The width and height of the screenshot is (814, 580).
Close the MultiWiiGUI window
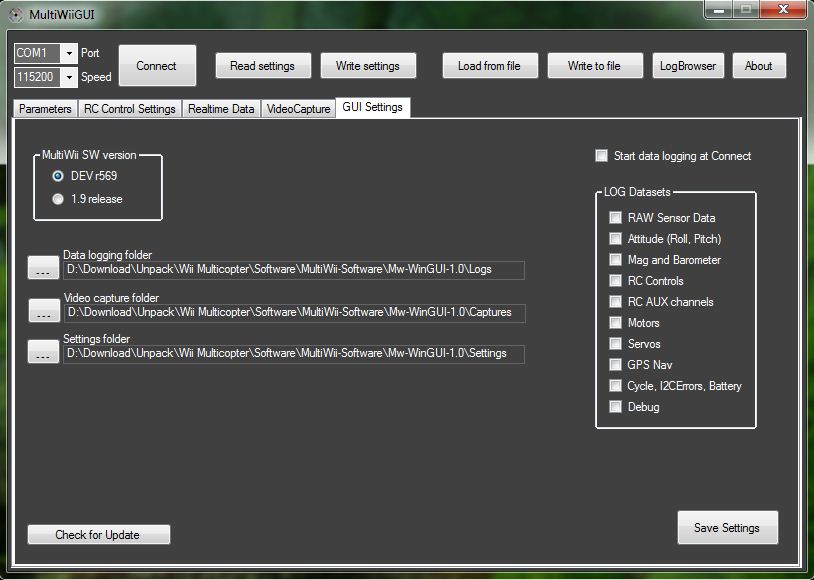point(783,9)
